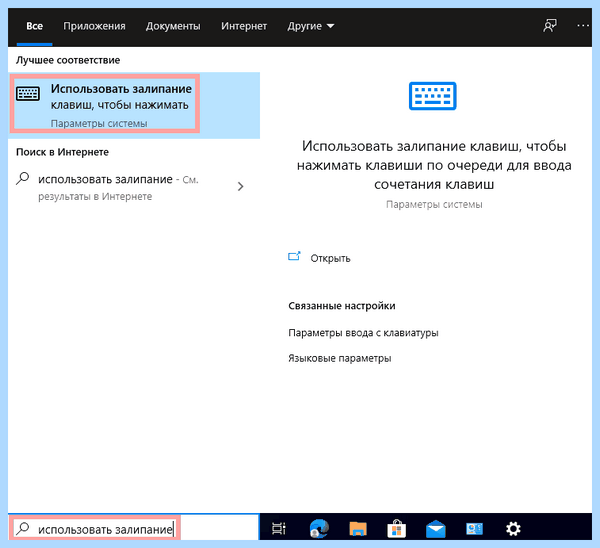Click the Лучшее соответствие heading
This screenshot has width=600, height=548.
[x=68, y=60]
